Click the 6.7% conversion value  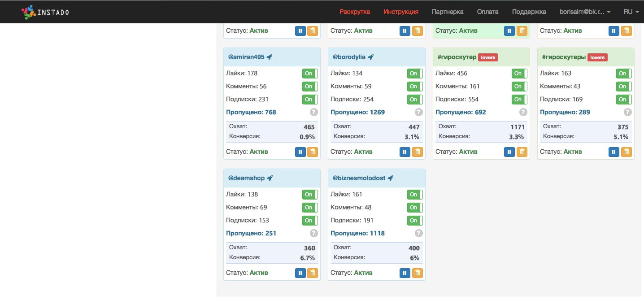(x=307, y=258)
